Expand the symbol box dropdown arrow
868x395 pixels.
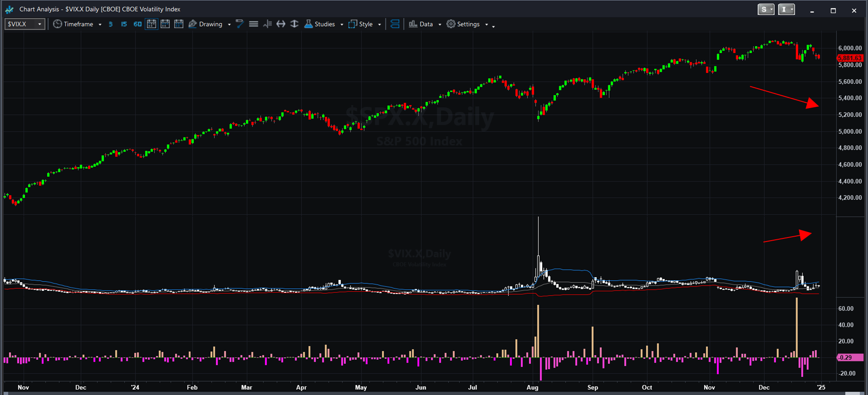tap(40, 24)
